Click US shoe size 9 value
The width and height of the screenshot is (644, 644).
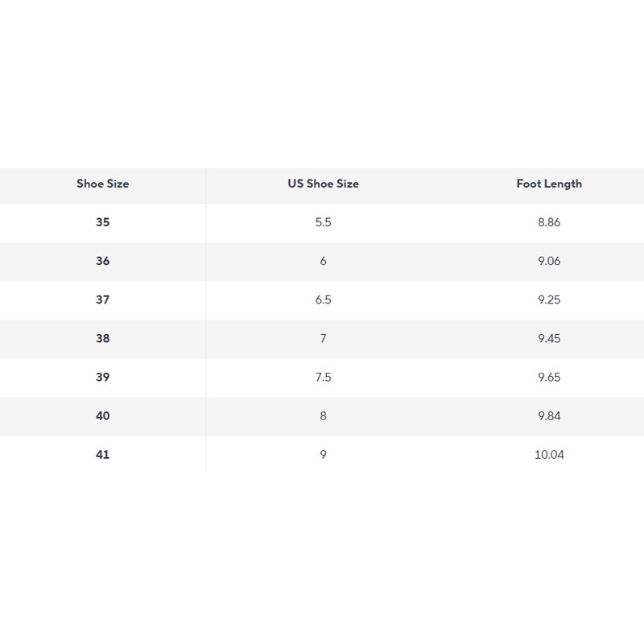323,454
